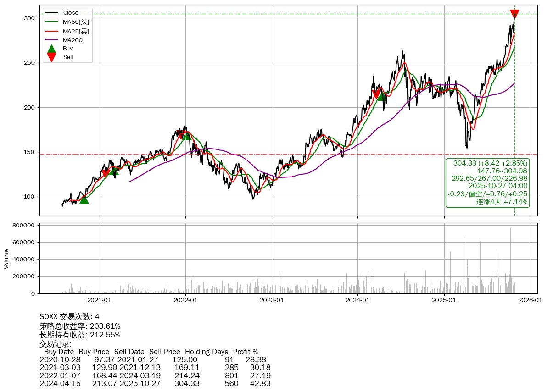
Task: Click the red Sell marker near March 2024
Action: pyautogui.click(x=376, y=94)
